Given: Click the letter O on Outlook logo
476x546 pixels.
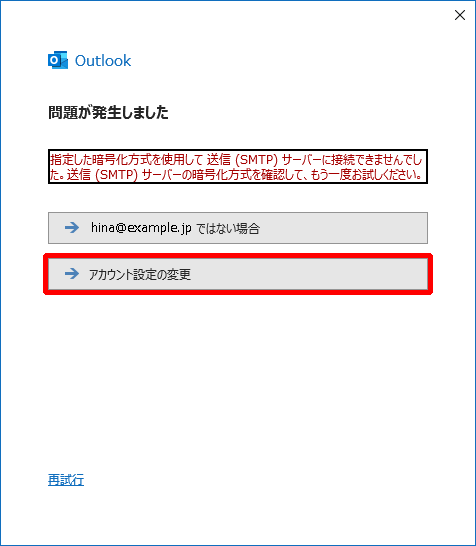Looking at the screenshot, I should pyautogui.click(x=54, y=61).
